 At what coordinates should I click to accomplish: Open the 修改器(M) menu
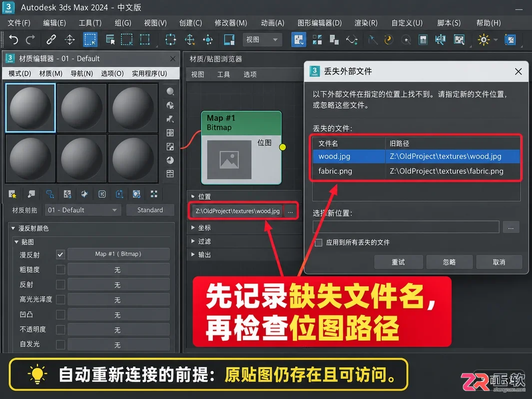coord(231,23)
